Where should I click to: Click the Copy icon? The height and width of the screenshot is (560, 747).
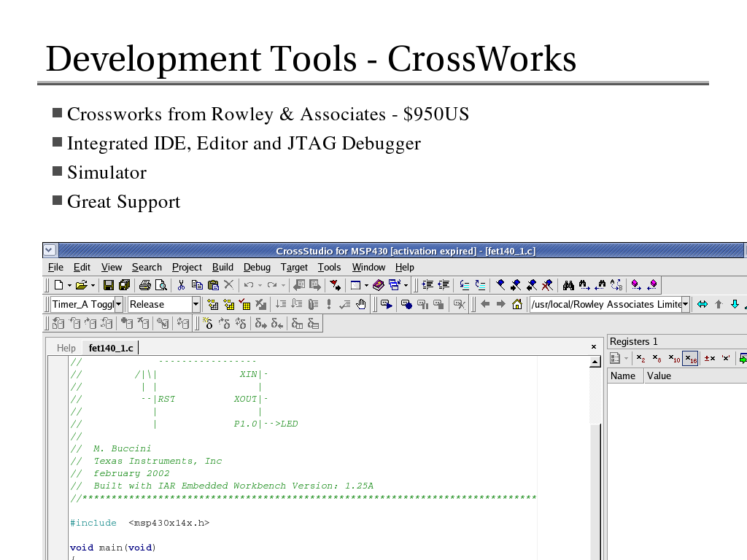pyautogui.click(x=197, y=285)
